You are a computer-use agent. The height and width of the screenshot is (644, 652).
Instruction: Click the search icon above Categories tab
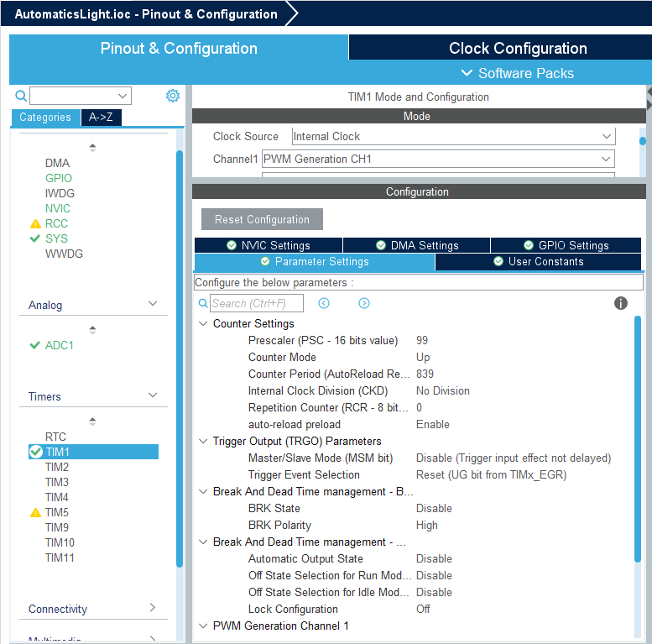point(22,96)
